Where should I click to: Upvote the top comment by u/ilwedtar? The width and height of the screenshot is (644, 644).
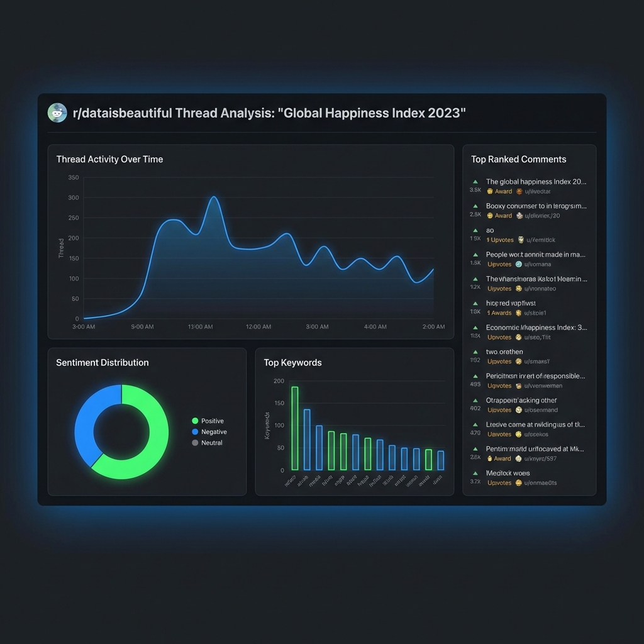475,181
